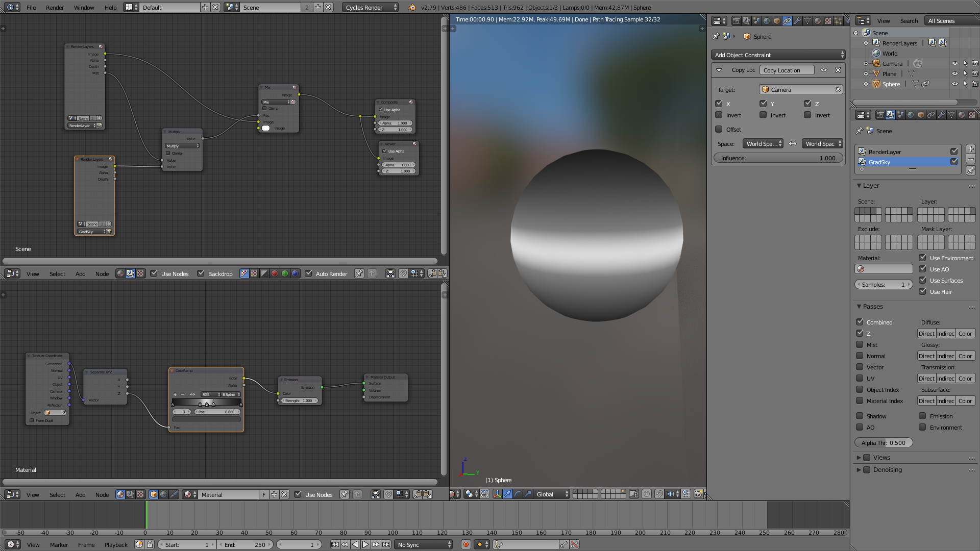Enable the Mist pass checkbox
980x551 pixels.
tap(860, 344)
